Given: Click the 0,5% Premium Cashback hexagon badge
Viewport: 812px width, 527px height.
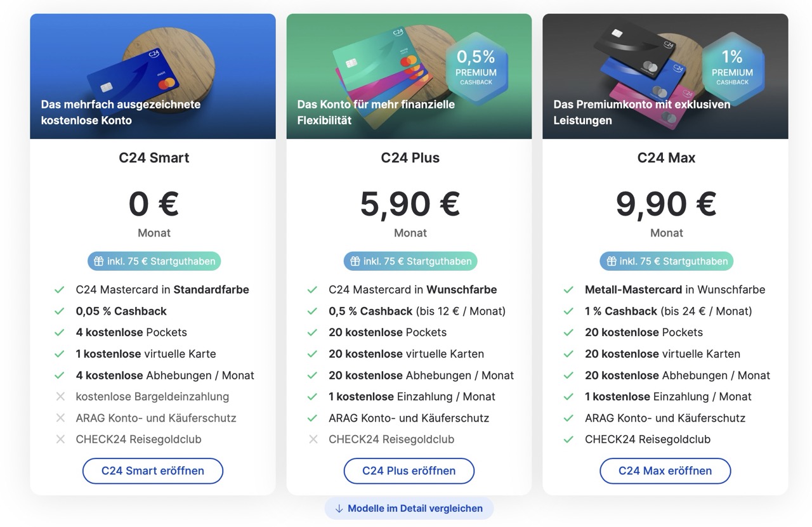Looking at the screenshot, I should click(476, 66).
